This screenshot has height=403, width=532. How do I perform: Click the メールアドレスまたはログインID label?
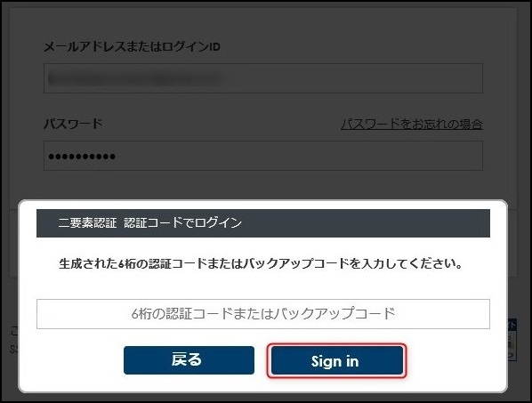click(x=132, y=46)
